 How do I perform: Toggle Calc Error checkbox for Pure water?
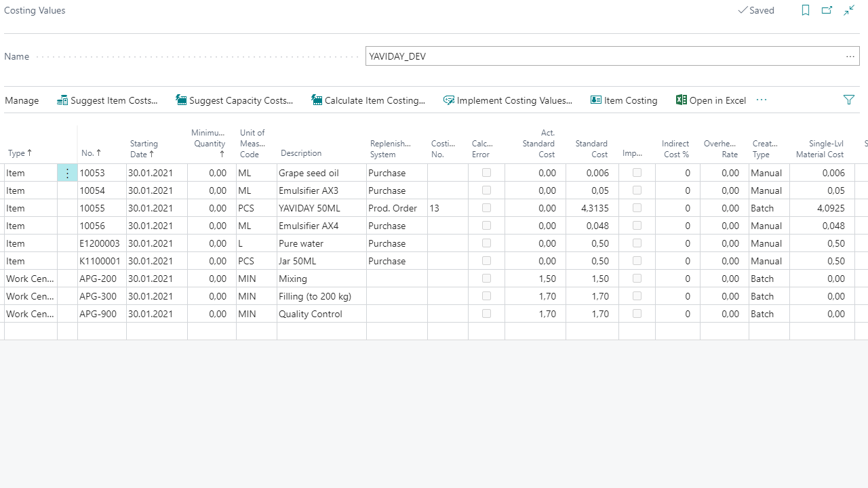click(x=486, y=243)
